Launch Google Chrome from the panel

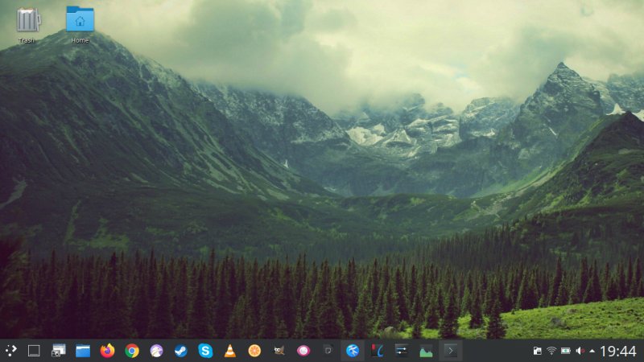coord(132,351)
